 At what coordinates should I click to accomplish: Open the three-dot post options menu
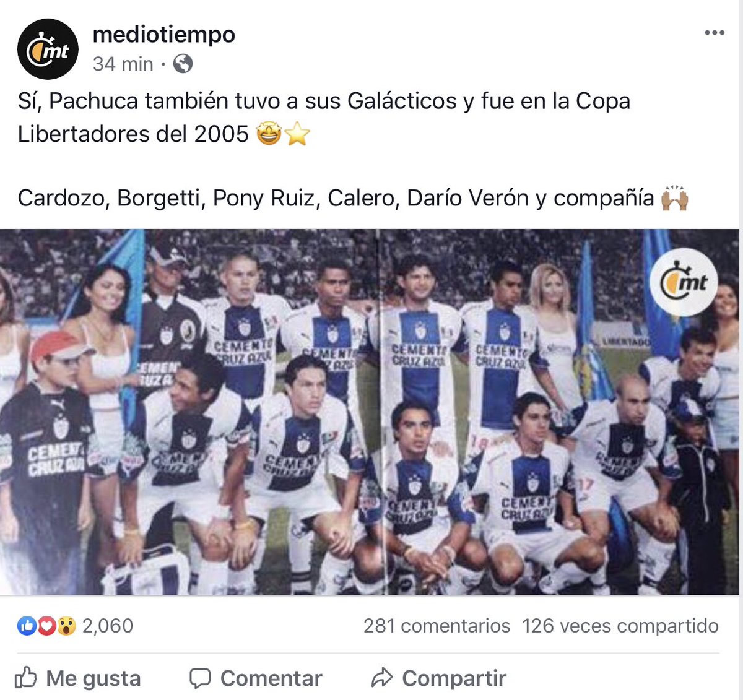714,33
